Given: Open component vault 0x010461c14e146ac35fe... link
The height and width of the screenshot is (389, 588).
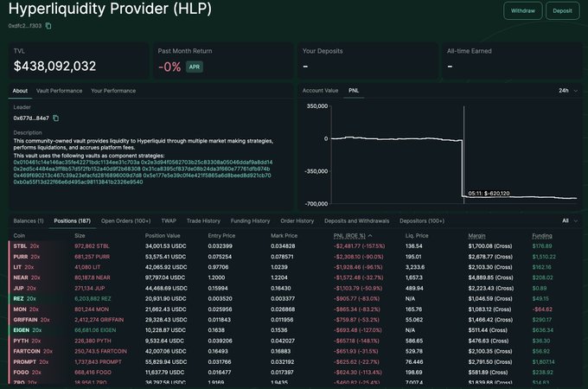Looking at the screenshot, I should (x=76, y=163).
